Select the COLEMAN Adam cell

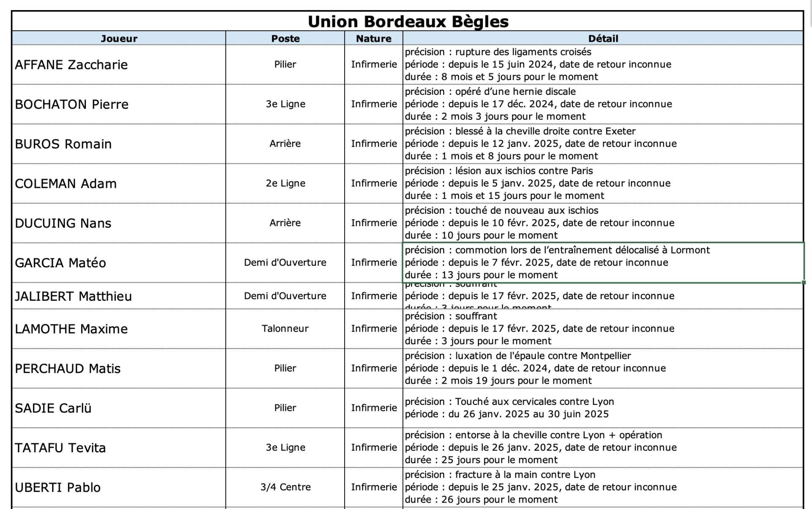pos(119,183)
